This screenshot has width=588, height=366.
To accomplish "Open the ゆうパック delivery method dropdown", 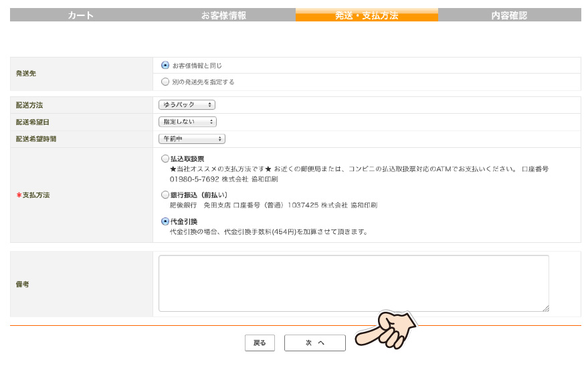I will pyautogui.click(x=187, y=105).
